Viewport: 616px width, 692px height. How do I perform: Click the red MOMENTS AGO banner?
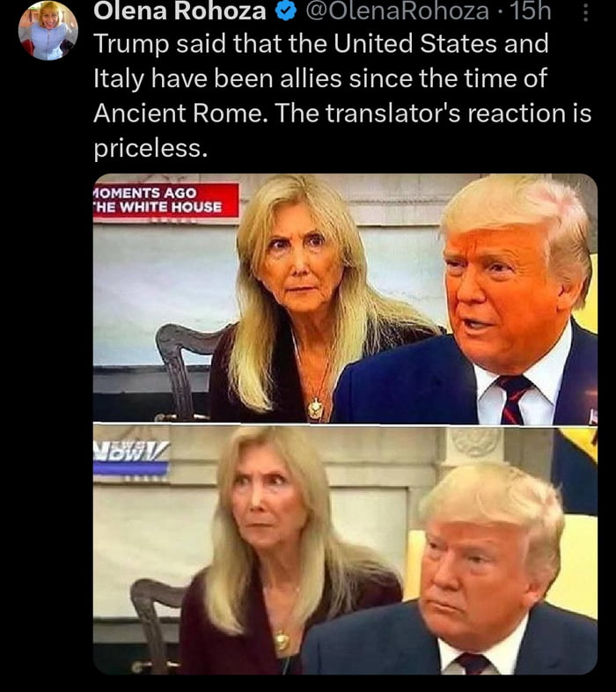coord(166,200)
